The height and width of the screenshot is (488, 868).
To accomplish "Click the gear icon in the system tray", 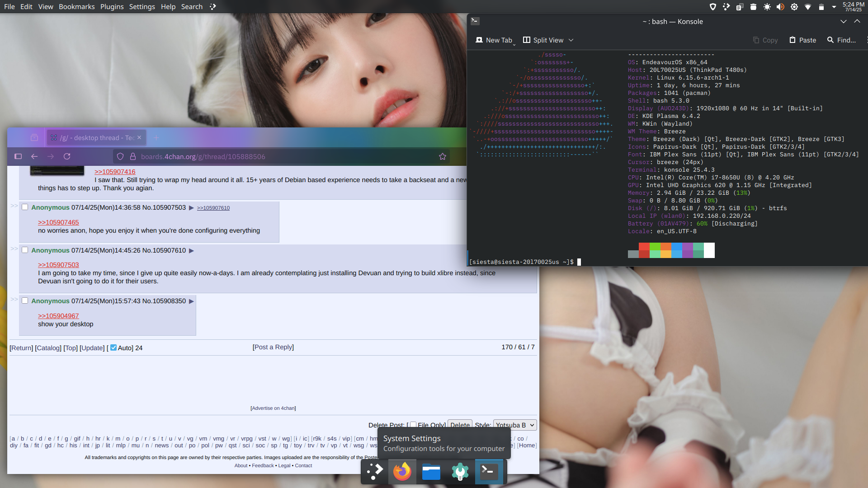I will point(794,7).
